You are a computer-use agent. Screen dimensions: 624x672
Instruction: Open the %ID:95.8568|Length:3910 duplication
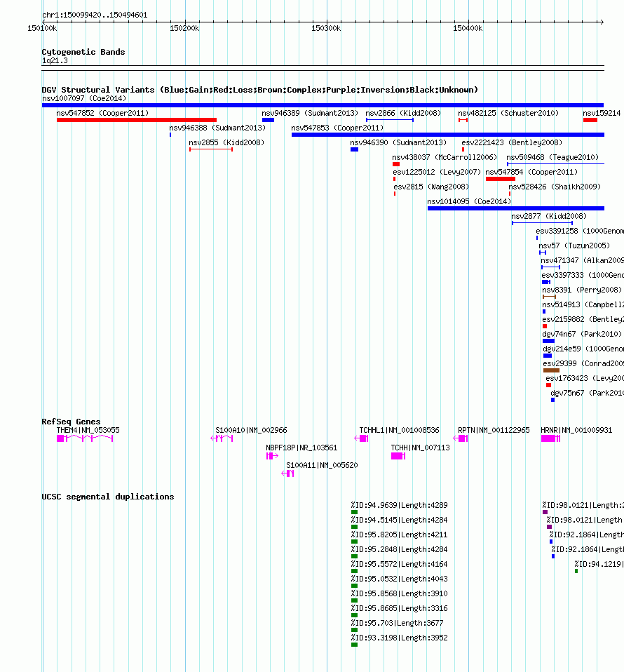(x=399, y=593)
